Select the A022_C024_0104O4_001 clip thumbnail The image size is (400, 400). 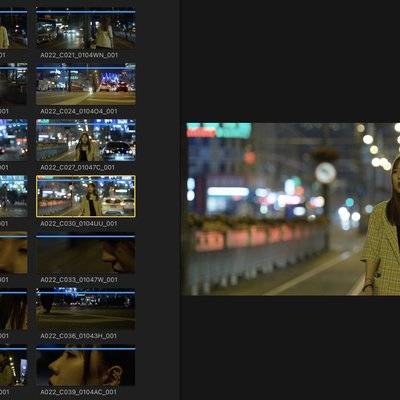point(86,85)
